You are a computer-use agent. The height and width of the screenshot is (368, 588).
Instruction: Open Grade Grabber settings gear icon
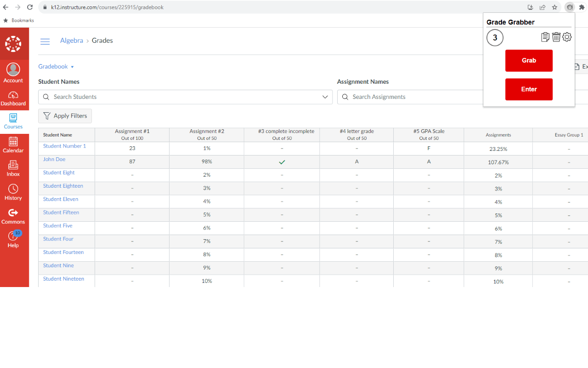[567, 37]
